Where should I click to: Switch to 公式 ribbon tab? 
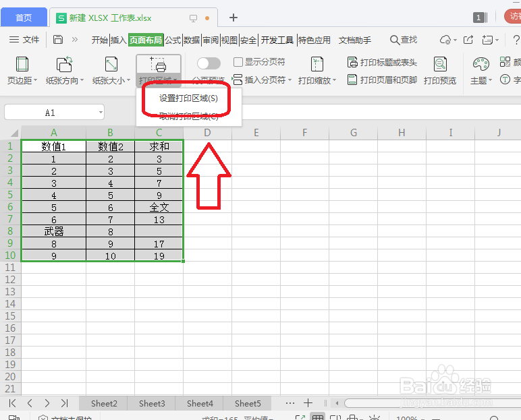(173, 40)
